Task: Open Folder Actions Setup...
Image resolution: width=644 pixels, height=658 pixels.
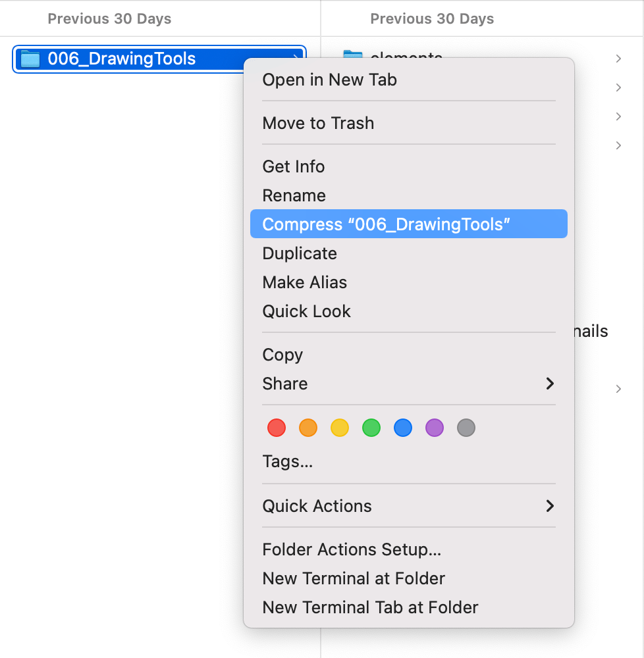Action: 408,549
